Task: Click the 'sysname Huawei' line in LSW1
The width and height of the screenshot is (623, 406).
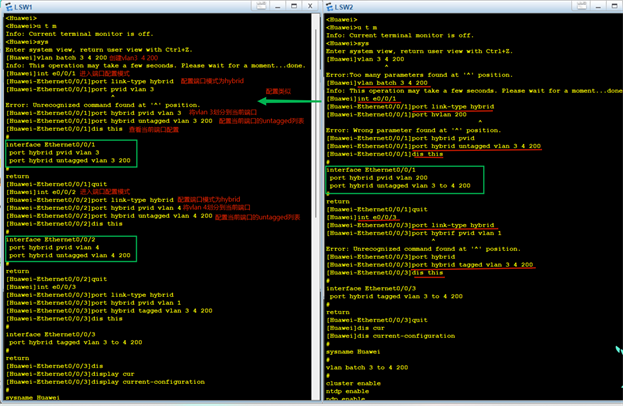Action: click(x=32, y=397)
